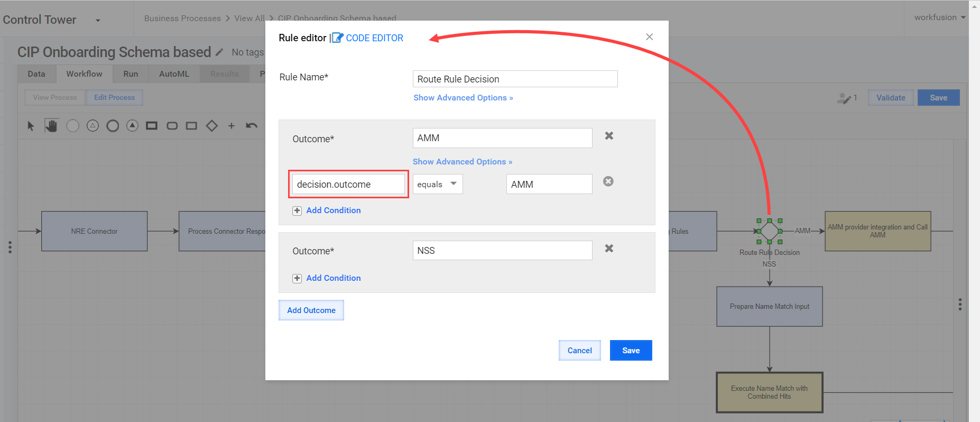Image resolution: width=980 pixels, height=422 pixels.
Task: Select the thick rectangle task tool
Action: point(152,126)
